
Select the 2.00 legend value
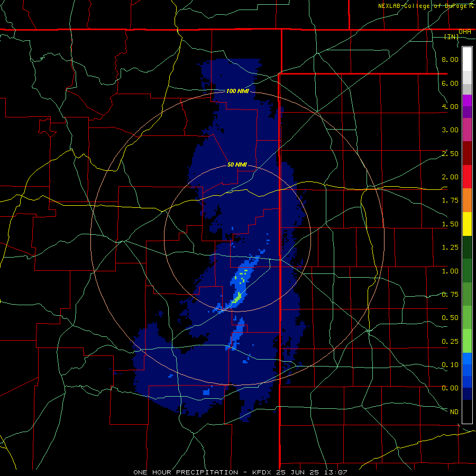(450, 177)
